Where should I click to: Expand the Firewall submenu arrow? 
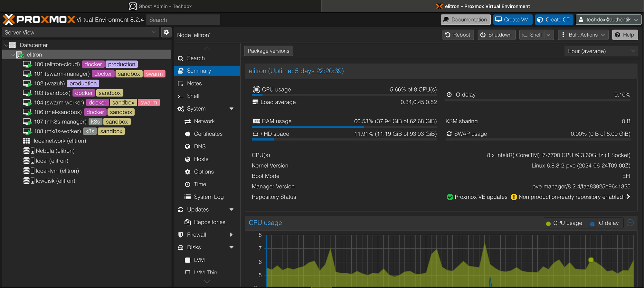point(232,235)
